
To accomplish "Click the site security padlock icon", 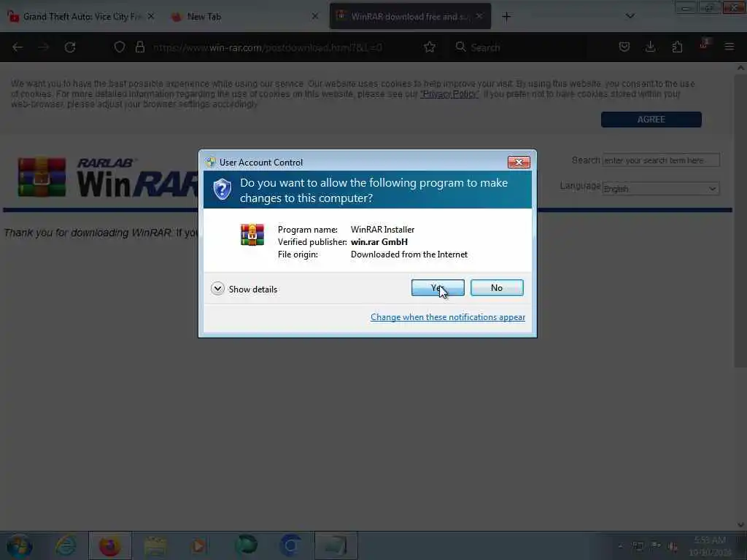I will 139,47.
